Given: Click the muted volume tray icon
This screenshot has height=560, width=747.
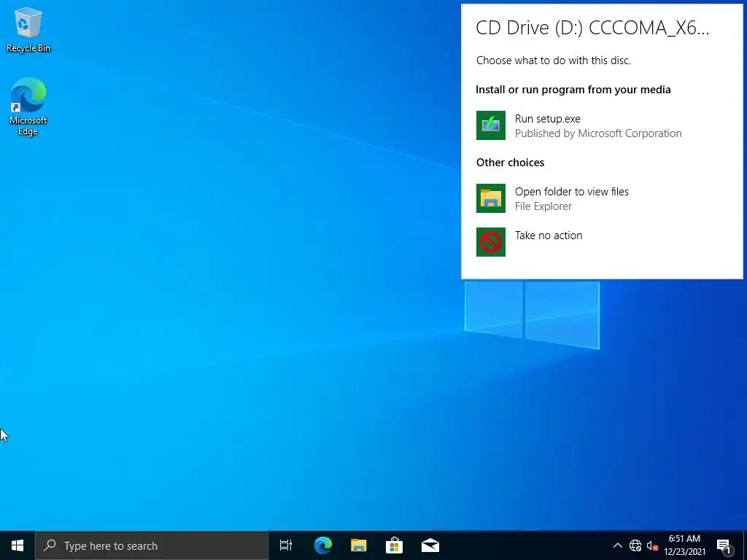Looking at the screenshot, I should click(652, 545).
